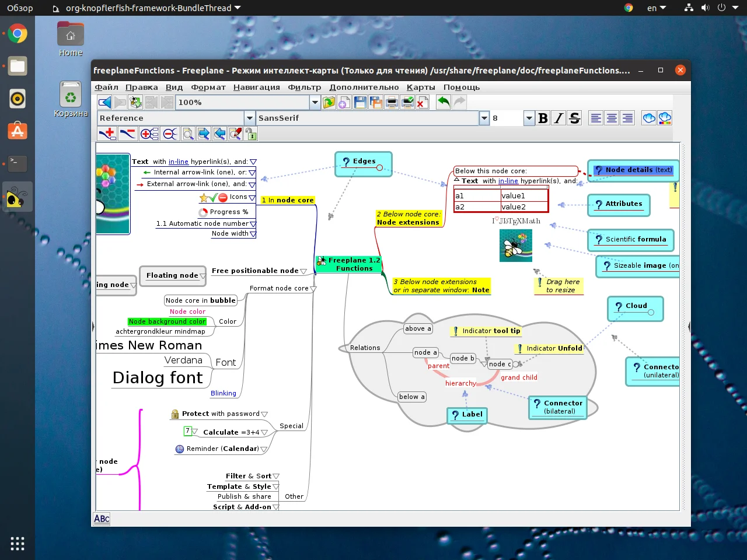Close the current map with the red X icon
Screen dimensions: 747x560
[422, 102]
